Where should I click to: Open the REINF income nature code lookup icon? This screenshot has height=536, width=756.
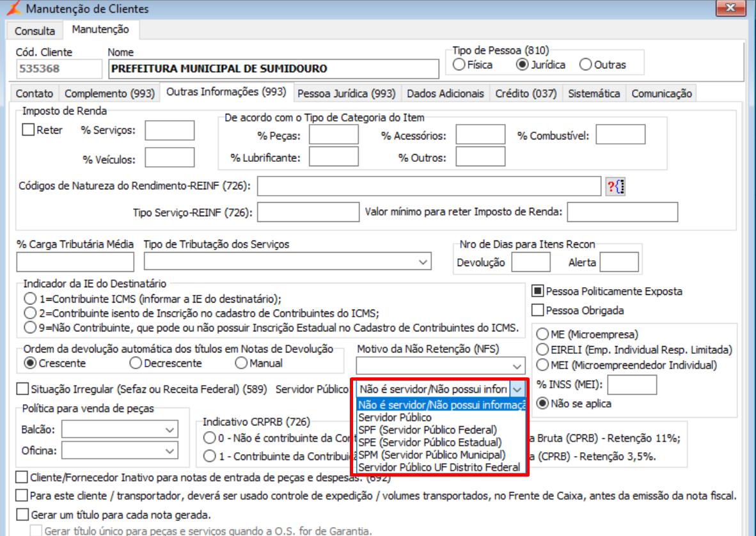[615, 186]
